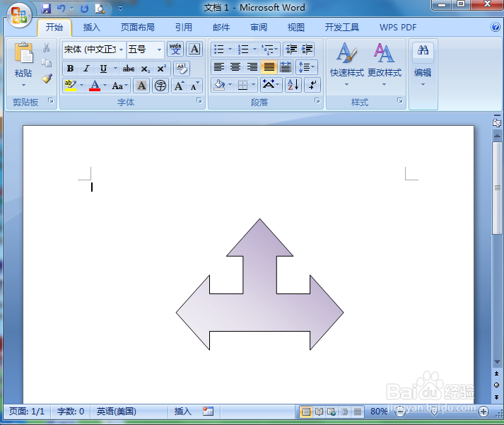Cut selection with the scissors icon
Viewport: 504px width, 425px height.
pyautogui.click(x=46, y=47)
